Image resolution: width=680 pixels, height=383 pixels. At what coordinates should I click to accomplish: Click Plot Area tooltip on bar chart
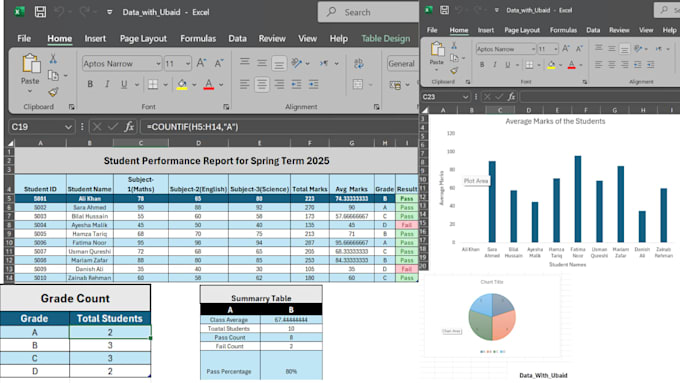[x=476, y=181]
